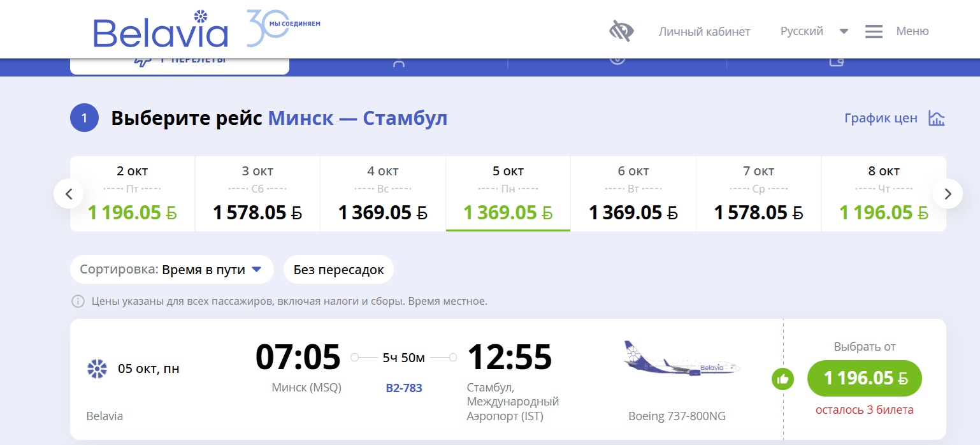Click the Выбрать от label

865,347
